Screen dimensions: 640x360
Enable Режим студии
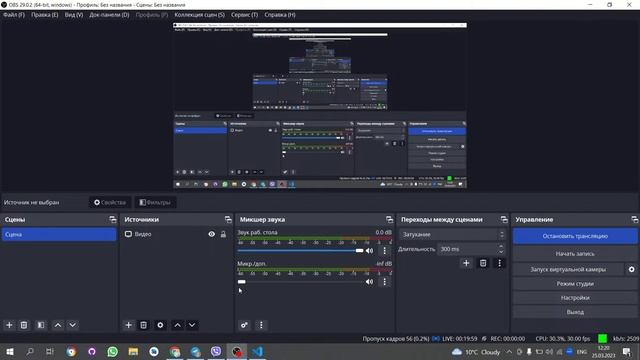click(x=575, y=284)
